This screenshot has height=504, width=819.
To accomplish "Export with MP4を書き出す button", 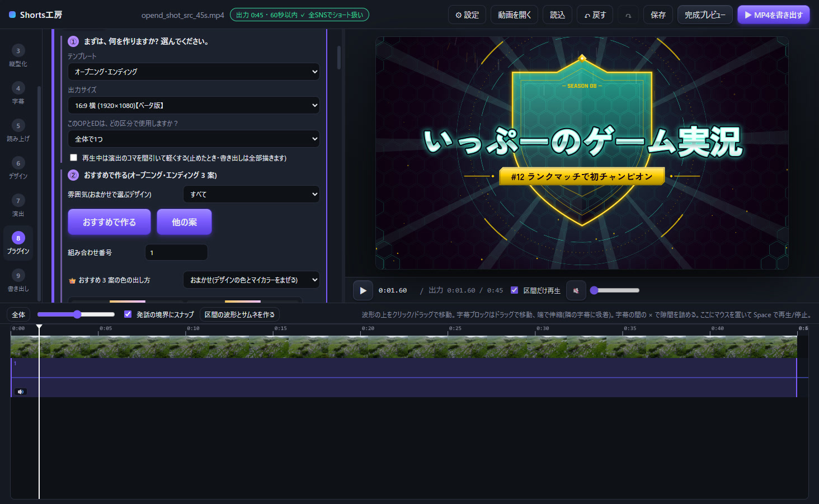I will pyautogui.click(x=774, y=15).
